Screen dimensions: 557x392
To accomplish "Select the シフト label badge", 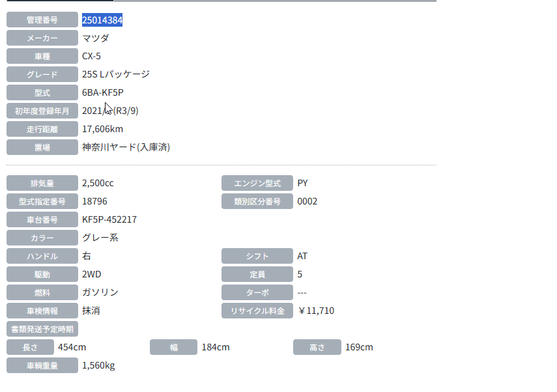I will 257,256.
